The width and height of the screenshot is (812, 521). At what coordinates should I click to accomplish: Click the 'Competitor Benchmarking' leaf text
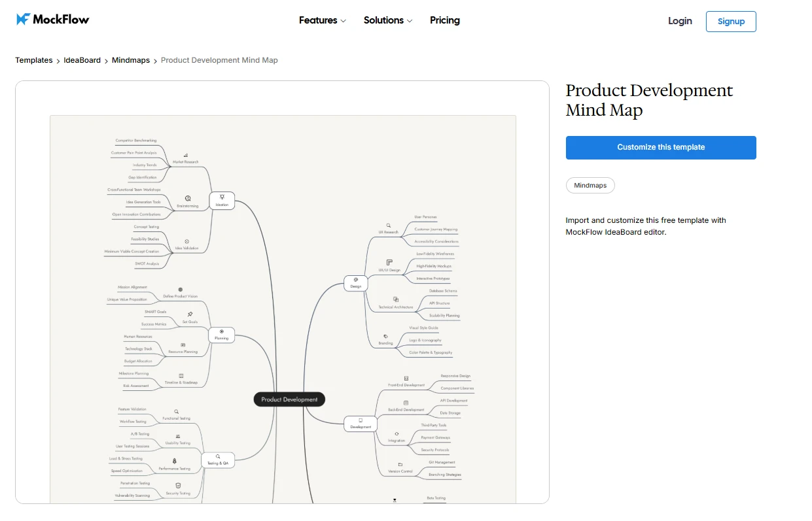(136, 141)
